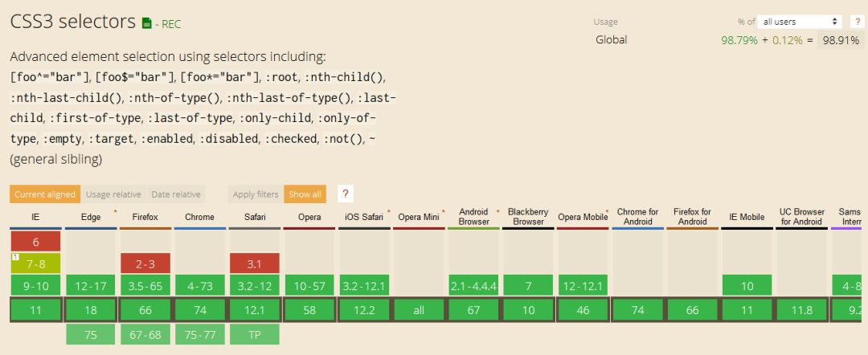Click the Opera 10-57 cell
This screenshot has width=868, height=355.
tap(309, 285)
